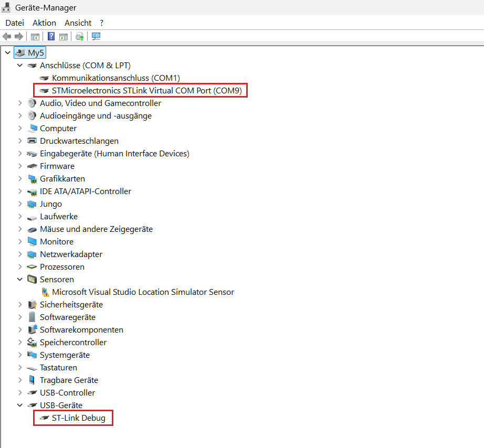Select the Audioeingänge und -ausgänge label
This screenshot has height=448, width=484.
pos(96,116)
